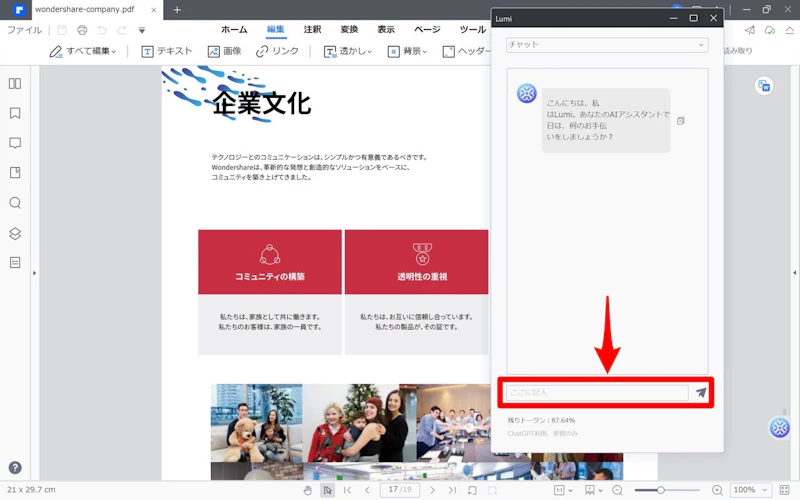Enter full screen view mode
This screenshot has height=500, width=800.
(x=785, y=490)
